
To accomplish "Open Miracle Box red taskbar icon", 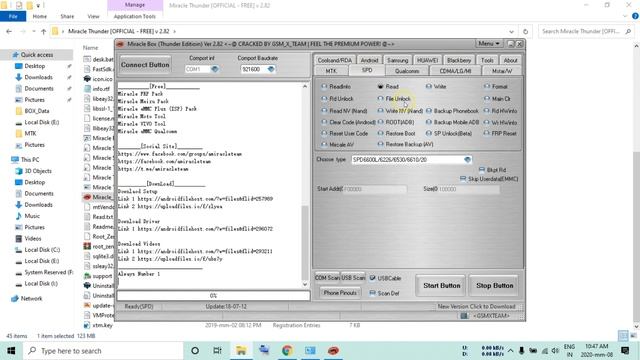I will (x=333, y=351).
